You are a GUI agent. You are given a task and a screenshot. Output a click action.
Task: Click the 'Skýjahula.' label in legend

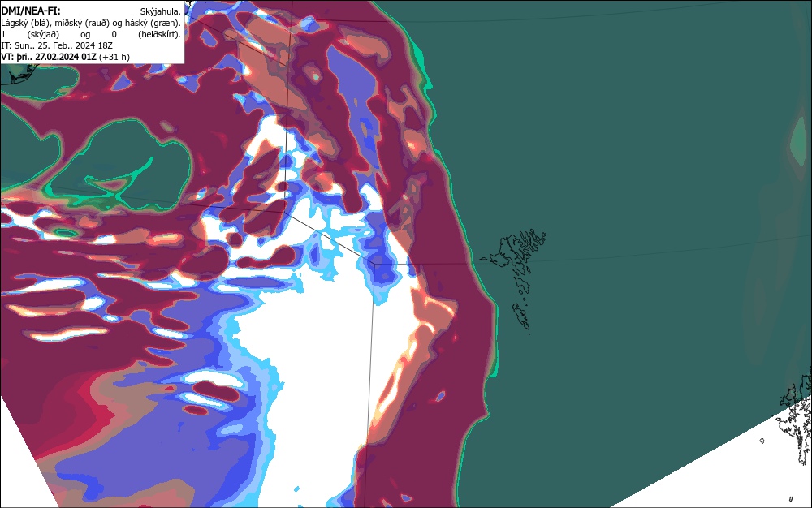pyautogui.click(x=160, y=11)
